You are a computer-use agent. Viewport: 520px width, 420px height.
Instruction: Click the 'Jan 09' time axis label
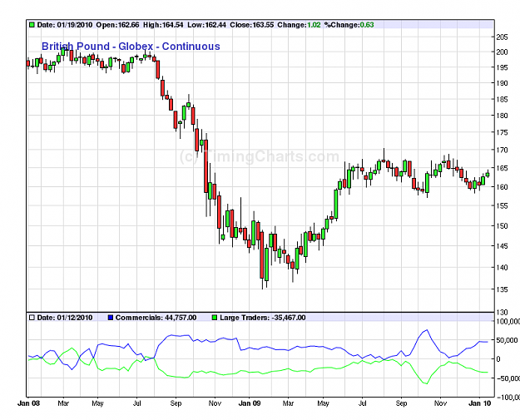[250, 403]
